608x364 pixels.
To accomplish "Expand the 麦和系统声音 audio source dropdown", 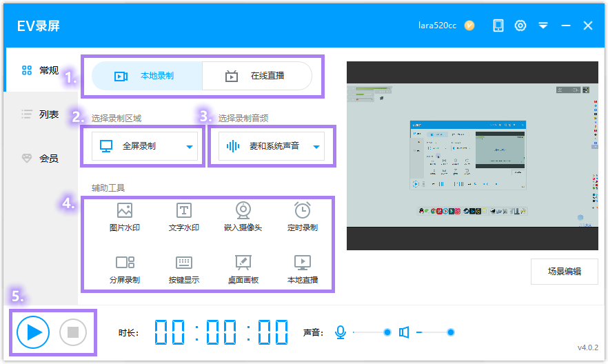I will 316,147.
